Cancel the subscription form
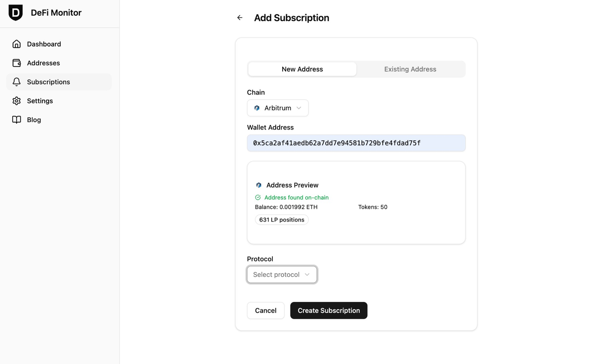The width and height of the screenshot is (591, 364). pyautogui.click(x=265, y=310)
